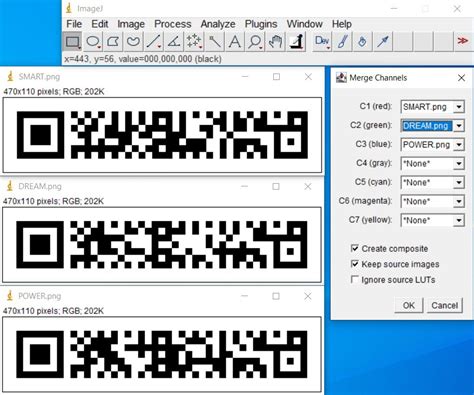Image resolution: width=474 pixels, height=395 pixels.
Task: Toggle the Keep source images checkbox
Action: (355, 264)
